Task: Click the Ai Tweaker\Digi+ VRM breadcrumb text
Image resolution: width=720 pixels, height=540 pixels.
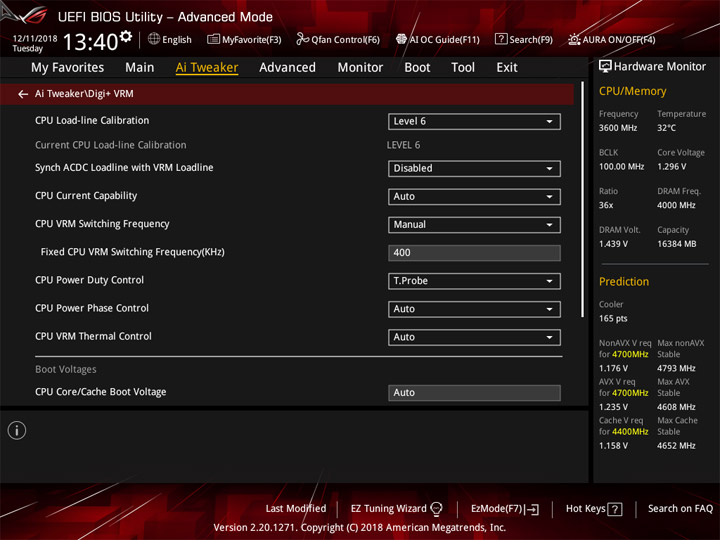Action: click(84, 94)
